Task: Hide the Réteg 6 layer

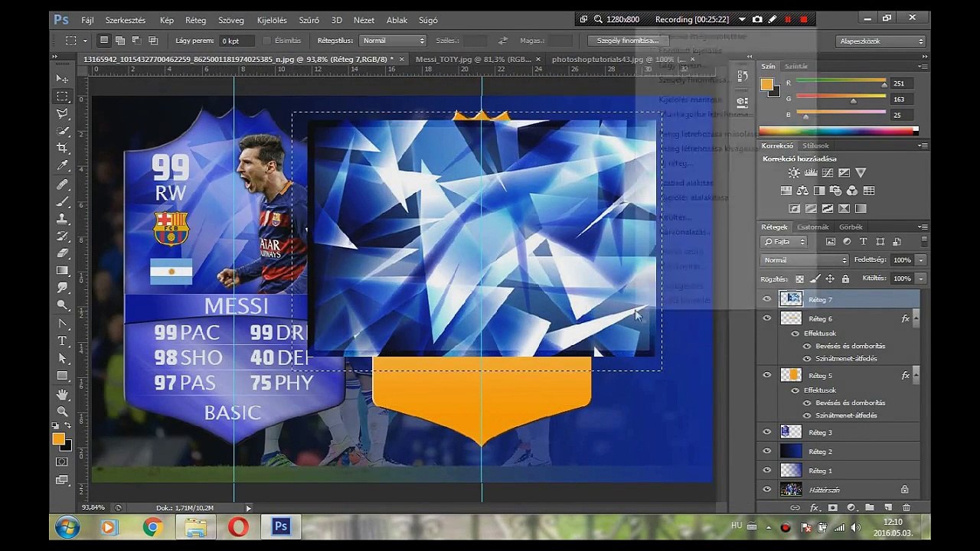Action: (767, 318)
